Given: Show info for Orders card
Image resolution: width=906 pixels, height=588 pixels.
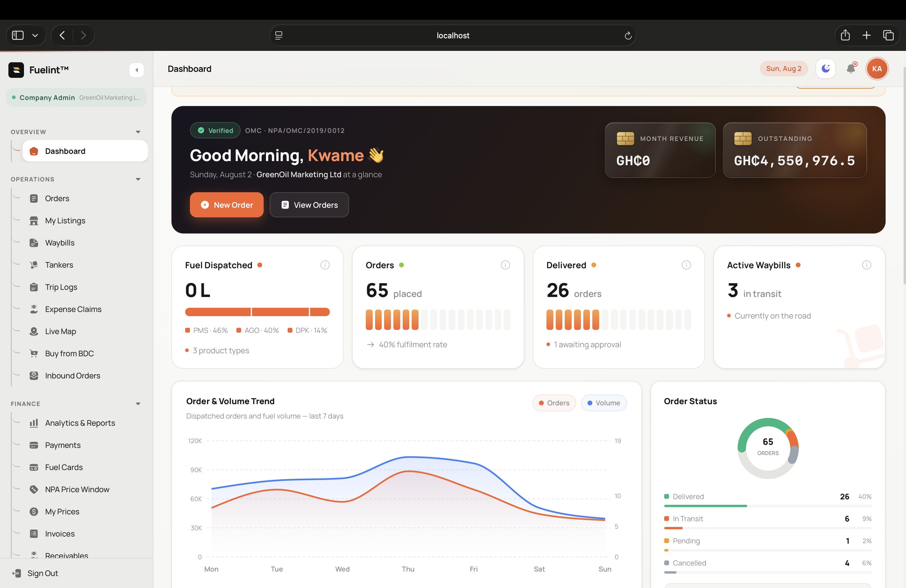Looking at the screenshot, I should click(x=505, y=265).
